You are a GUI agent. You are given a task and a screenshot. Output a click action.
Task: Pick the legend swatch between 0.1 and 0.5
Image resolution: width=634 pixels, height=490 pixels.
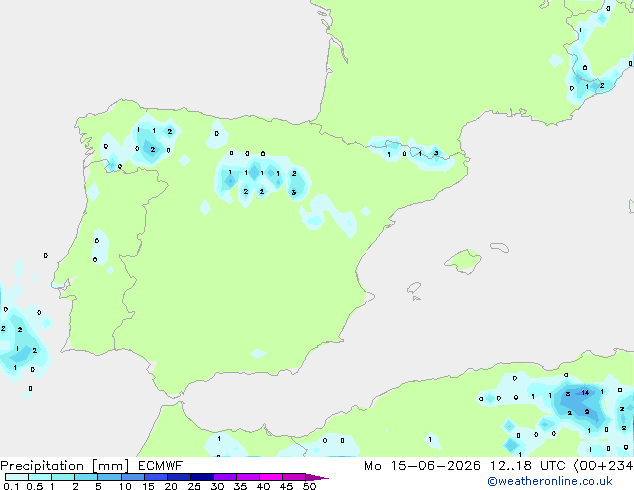(x=17, y=477)
